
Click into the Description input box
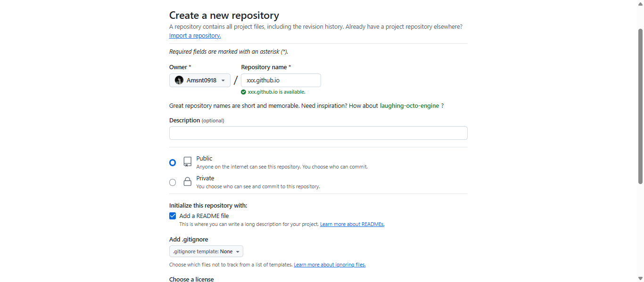coord(318,133)
